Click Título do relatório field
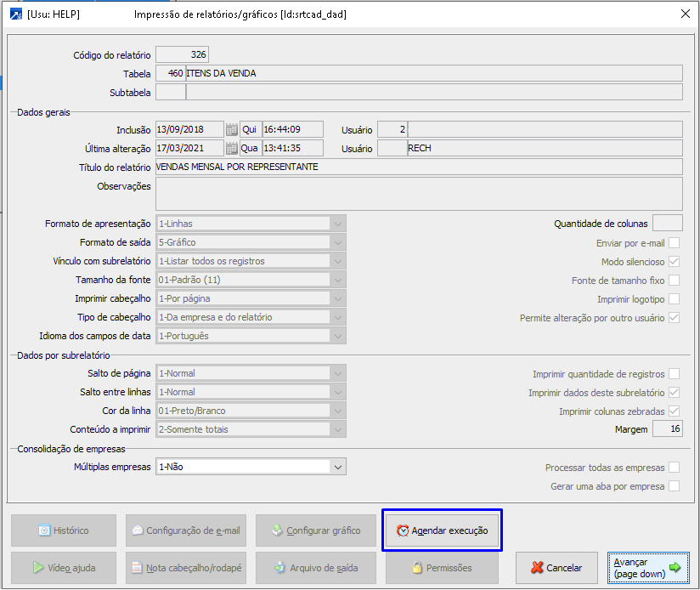The height and width of the screenshot is (590, 700). tap(419, 167)
